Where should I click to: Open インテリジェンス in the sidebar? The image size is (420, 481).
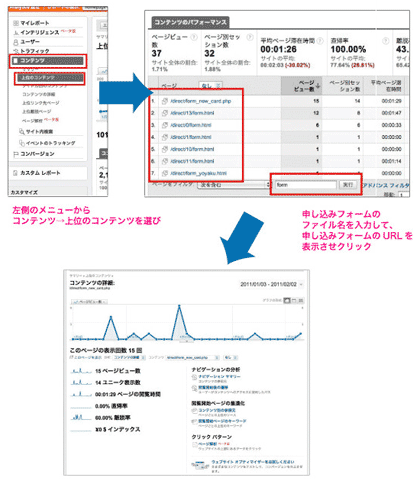[40, 32]
